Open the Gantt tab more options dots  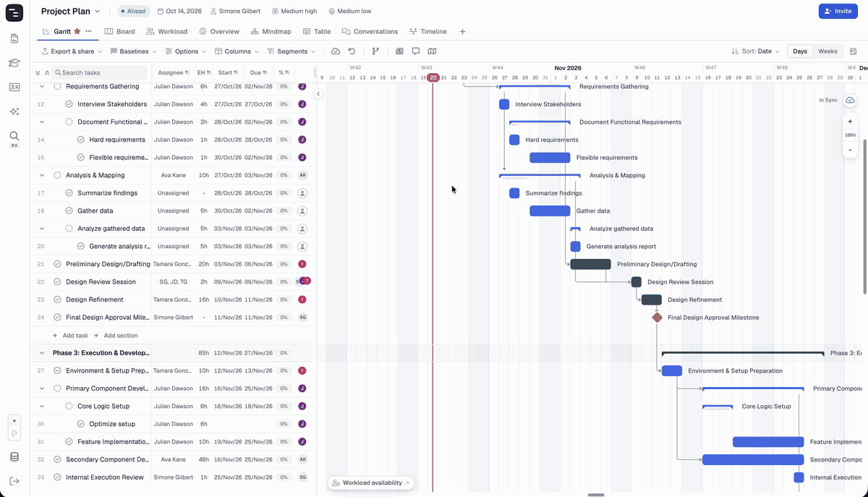point(88,31)
